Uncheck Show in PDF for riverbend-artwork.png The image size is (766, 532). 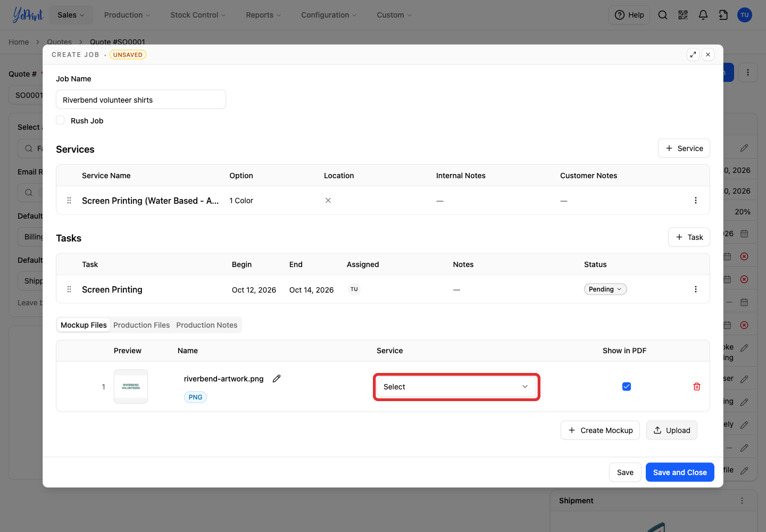pyautogui.click(x=627, y=387)
